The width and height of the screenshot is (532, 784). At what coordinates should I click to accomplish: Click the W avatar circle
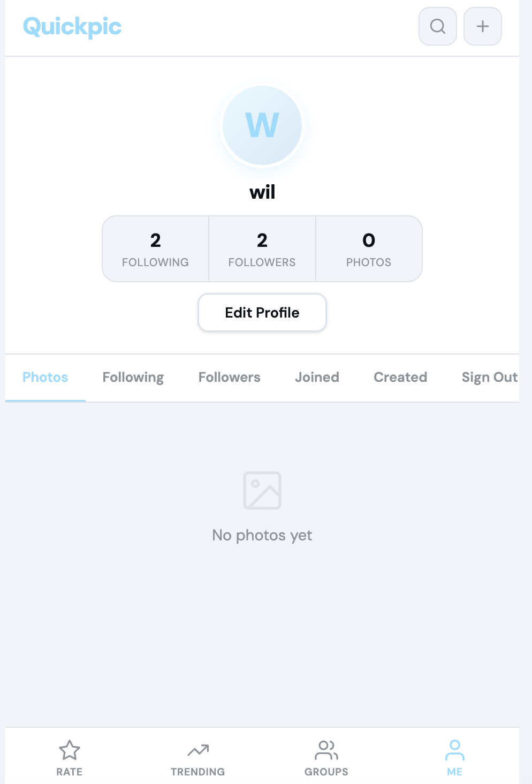click(x=262, y=125)
